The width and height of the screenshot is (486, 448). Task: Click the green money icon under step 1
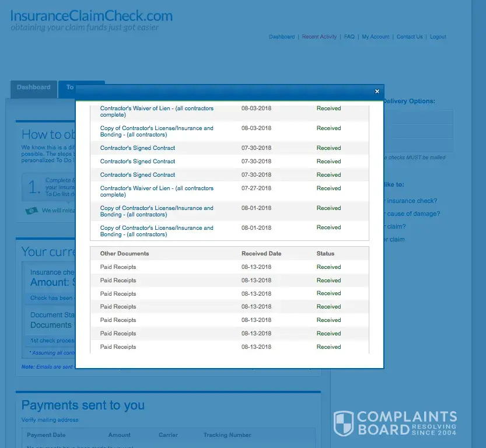coord(32,211)
